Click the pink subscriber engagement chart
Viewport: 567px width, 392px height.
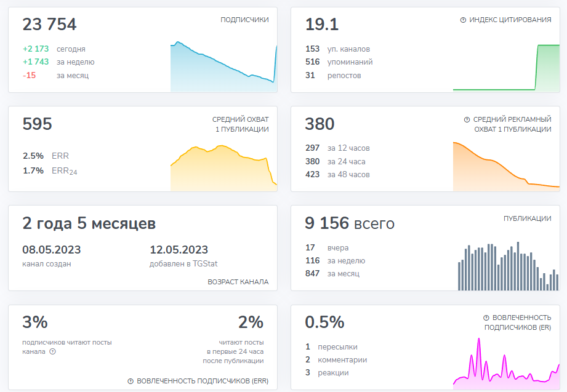coord(505,364)
